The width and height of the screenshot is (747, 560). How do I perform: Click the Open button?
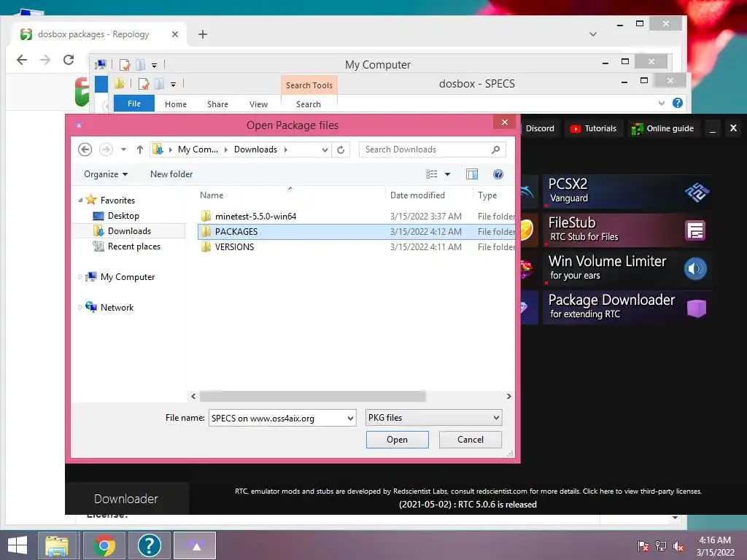[x=398, y=440]
